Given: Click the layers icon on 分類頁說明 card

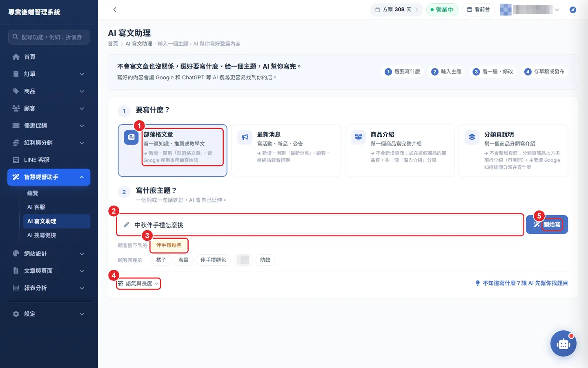Looking at the screenshot, I should coord(472,137).
